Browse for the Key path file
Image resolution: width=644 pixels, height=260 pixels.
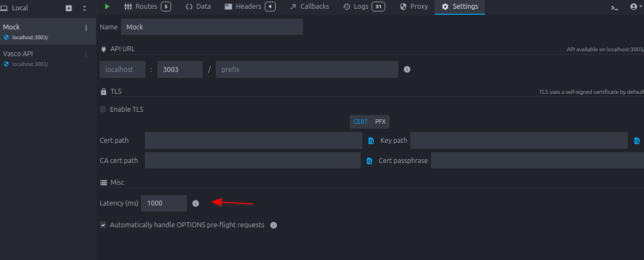click(636, 141)
